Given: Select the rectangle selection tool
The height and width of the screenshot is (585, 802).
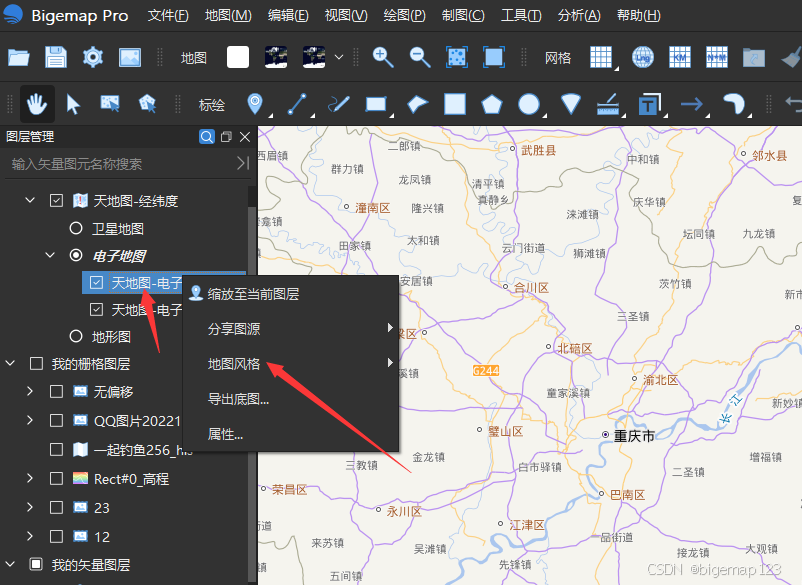Looking at the screenshot, I should [x=110, y=104].
